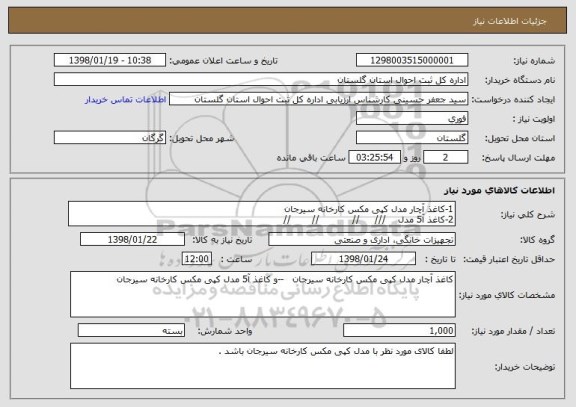This screenshot has height=407, width=576.
Task: Click the نام دستگاه خریدار field
Action: pos(261,79)
